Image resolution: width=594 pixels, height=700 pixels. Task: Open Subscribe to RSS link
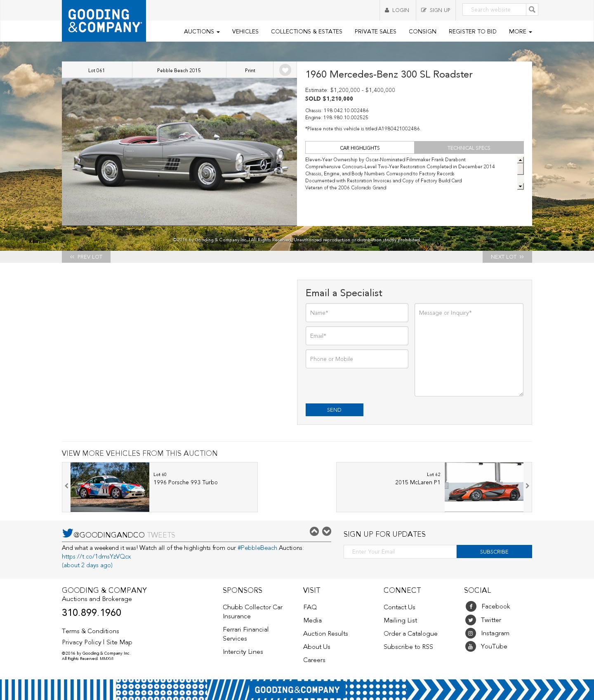click(x=408, y=647)
